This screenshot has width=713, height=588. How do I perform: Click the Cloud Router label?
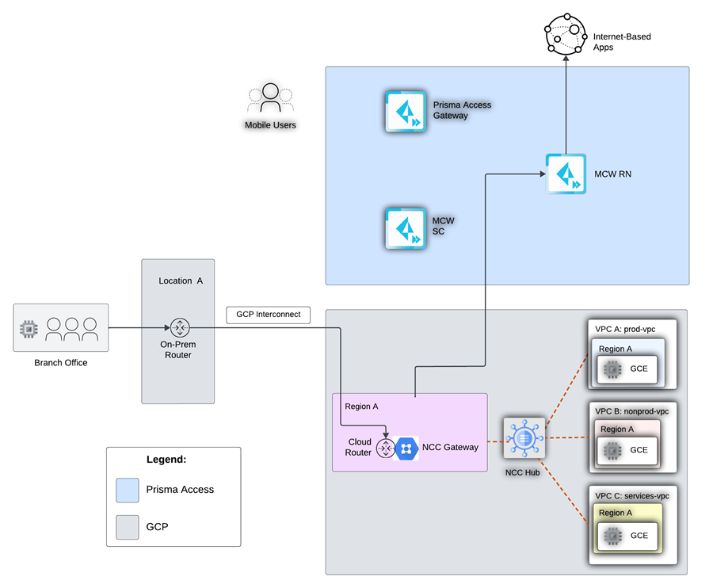pyautogui.click(x=359, y=447)
